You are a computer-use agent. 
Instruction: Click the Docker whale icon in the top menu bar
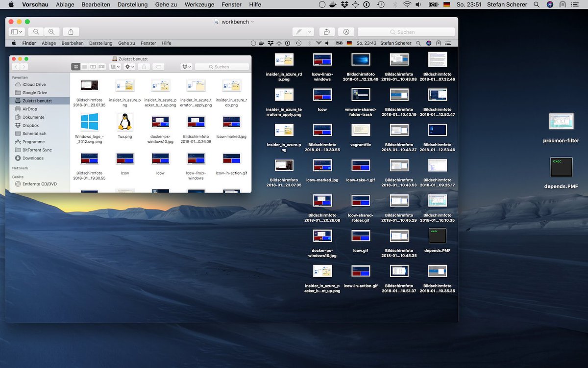click(333, 4)
